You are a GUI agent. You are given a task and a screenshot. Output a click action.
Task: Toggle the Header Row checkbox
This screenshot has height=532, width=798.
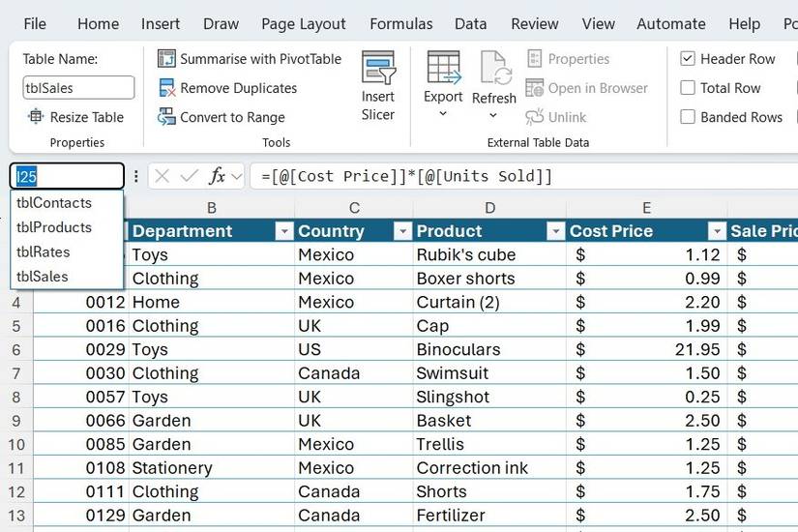688,59
